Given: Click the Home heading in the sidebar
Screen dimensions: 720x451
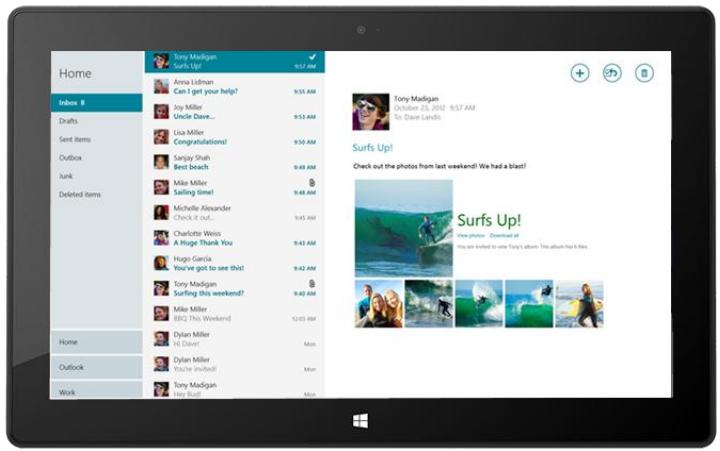Looking at the screenshot, I should [x=75, y=73].
